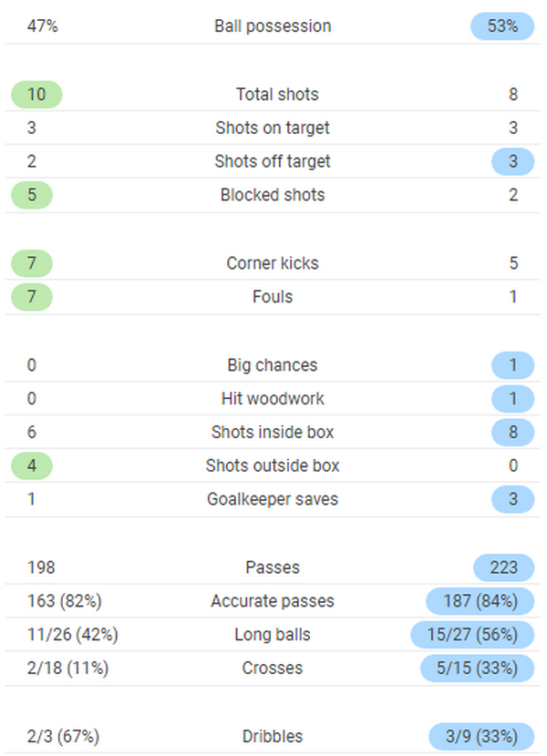The width and height of the screenshot is (547, 756).
Task: Click the Shots on target label
Action: (273, 128)
